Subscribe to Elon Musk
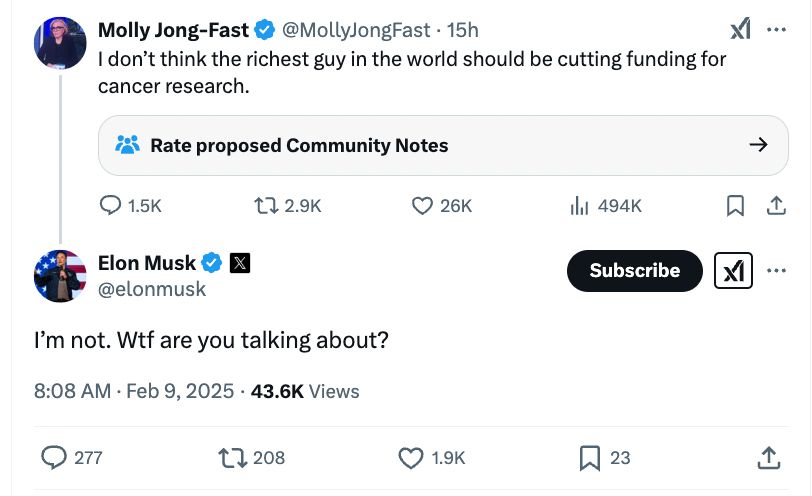Screen dimensions: 812x496 [x=635, y=270]
